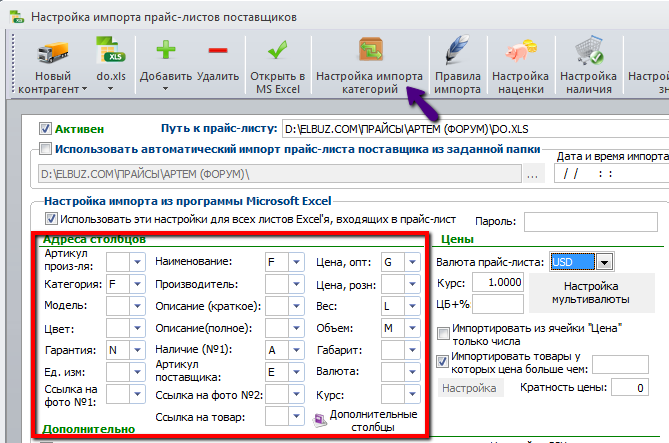Click the Дополнительные столбцы icon
Viewport: 669px width, 443px height.
[320, 420]
